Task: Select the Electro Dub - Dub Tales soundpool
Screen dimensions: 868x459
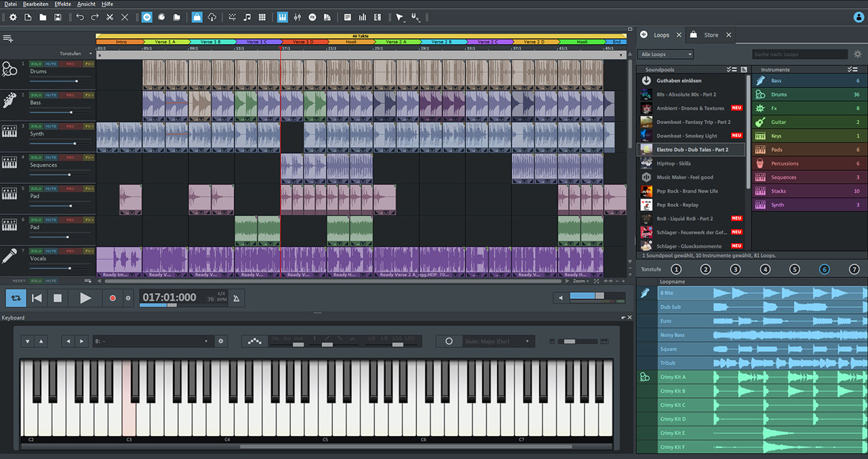Action: tap(691, 149)
